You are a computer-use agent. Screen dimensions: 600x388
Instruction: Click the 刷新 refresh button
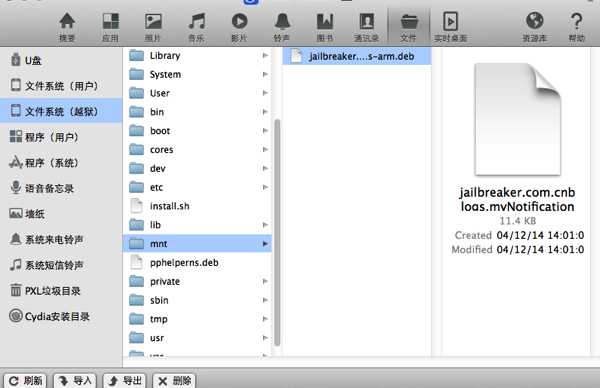tap(25, 380)
